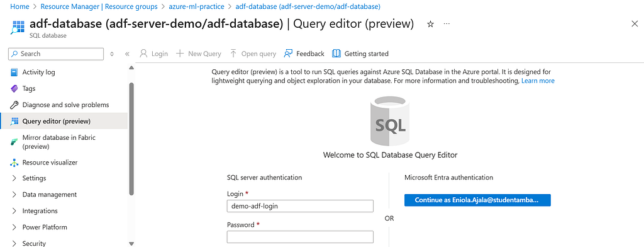Image resolution: width=644 pixels, height=247 pixels.
Task: Click the sidebar vertical scrollbar thumb
Action: [x=131, y=139]
